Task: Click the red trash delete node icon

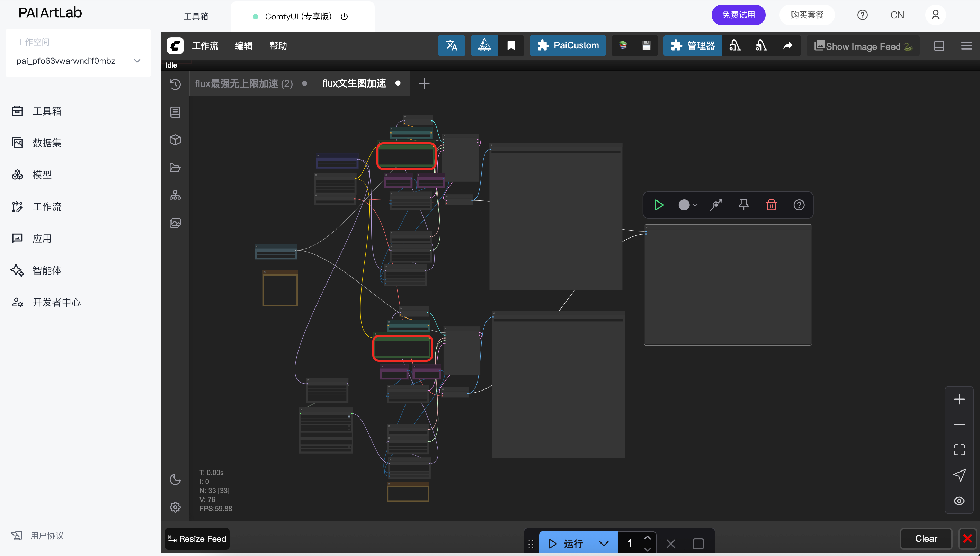Action: (771, 205)
